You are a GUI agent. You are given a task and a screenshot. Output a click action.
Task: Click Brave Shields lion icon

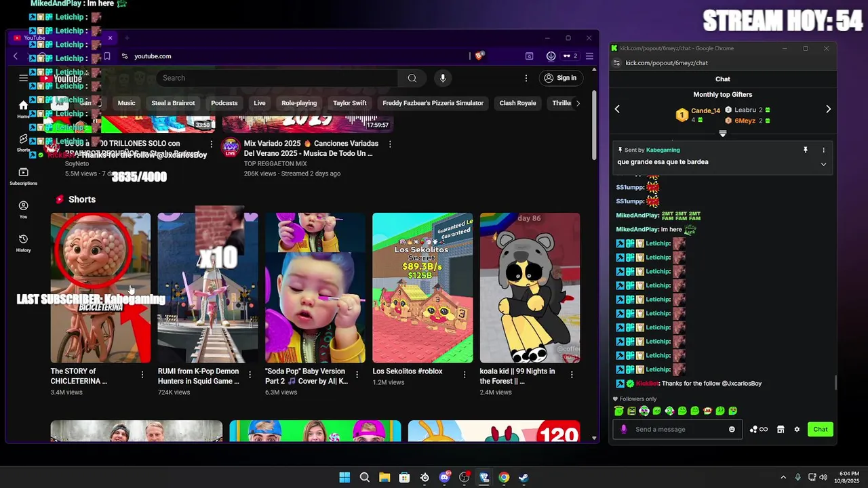click(x=479, y=56)
